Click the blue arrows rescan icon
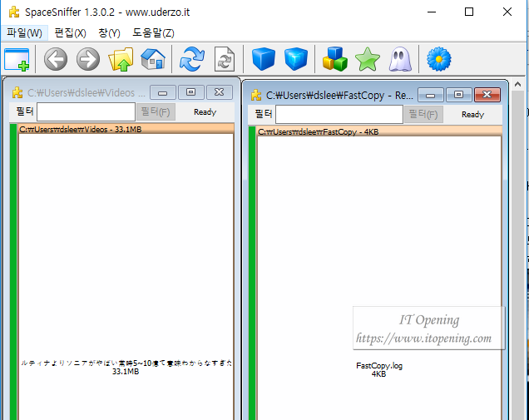 pos(192,59)
